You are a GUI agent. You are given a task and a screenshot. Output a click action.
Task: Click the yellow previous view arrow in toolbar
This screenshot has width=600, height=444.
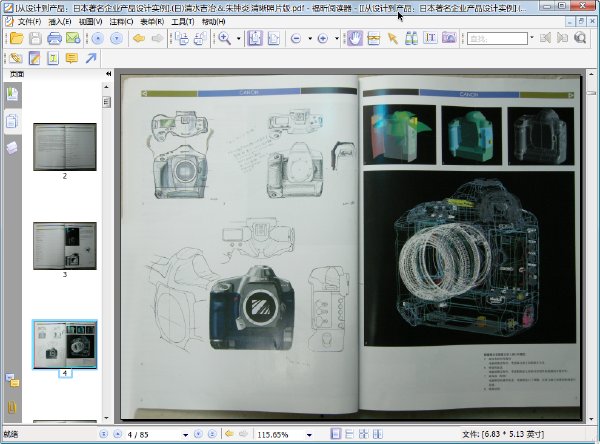click(x=139, y=38)
